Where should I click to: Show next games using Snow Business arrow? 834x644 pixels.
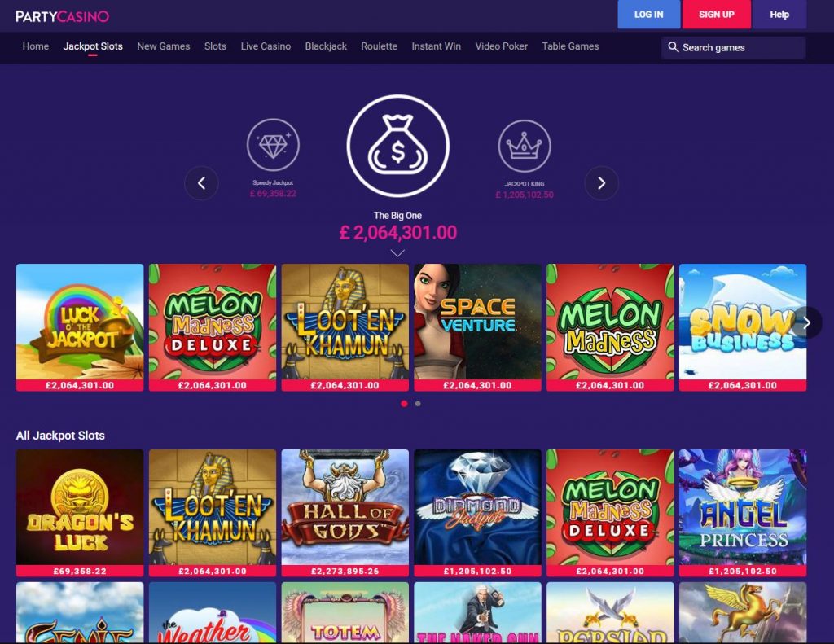point(807,322)
